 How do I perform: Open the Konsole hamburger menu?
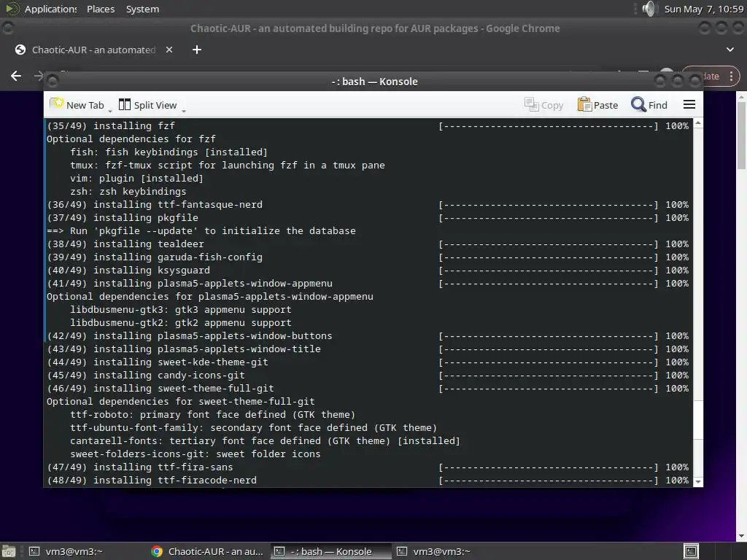(x=689, y=104)
